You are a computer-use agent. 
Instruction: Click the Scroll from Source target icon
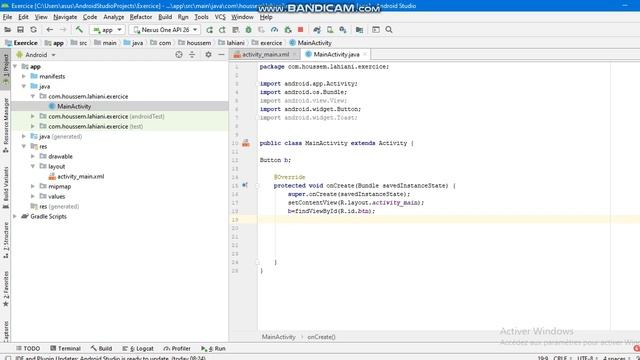click(x=179, y=55)
